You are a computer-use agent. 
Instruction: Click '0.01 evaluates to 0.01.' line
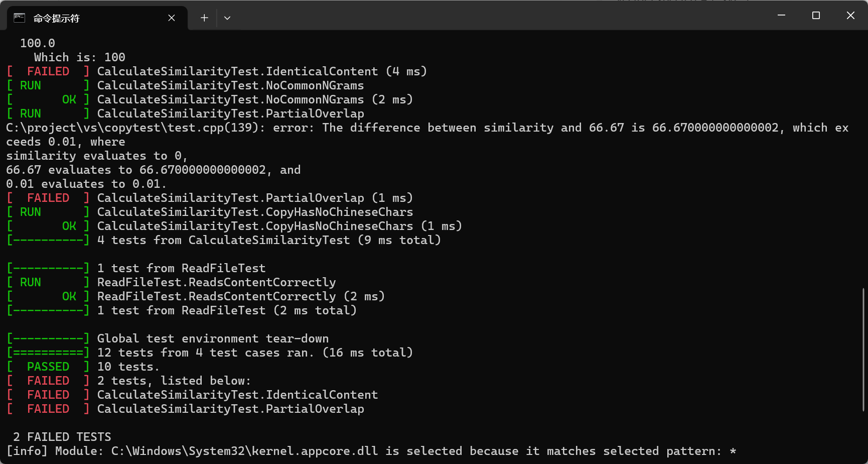86,184
